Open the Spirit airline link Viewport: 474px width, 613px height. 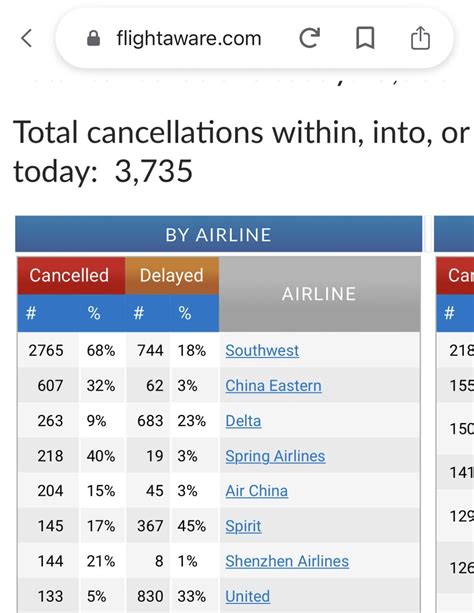(x=243, y=526)
